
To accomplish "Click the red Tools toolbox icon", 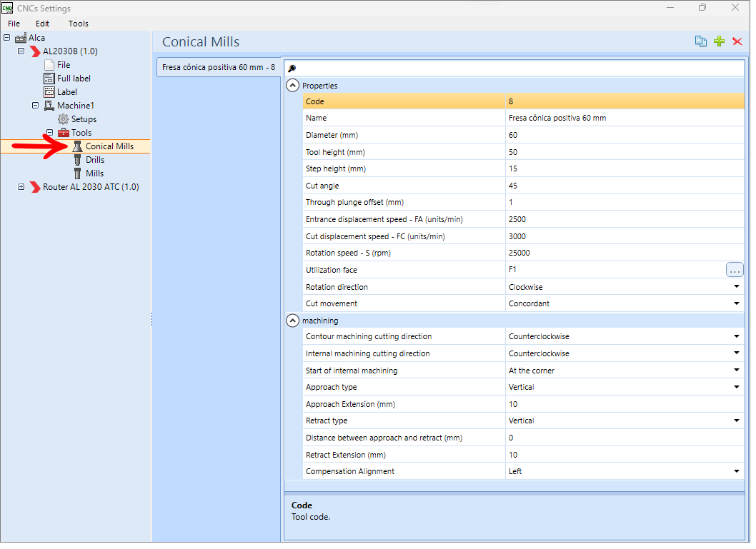I will click(64, 134).
